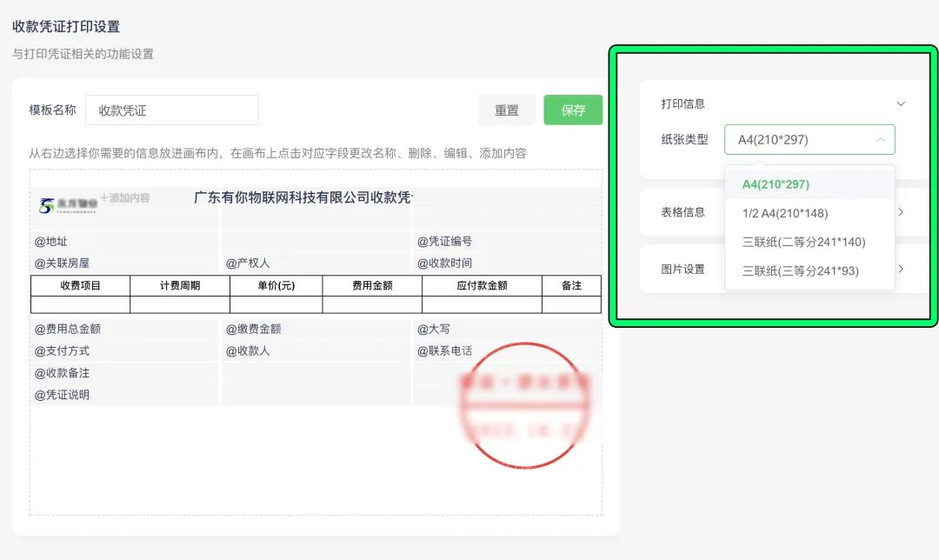Click the company logo image on canvas
The width and height of the screenshot is (939, 560).
pos(67,205)
